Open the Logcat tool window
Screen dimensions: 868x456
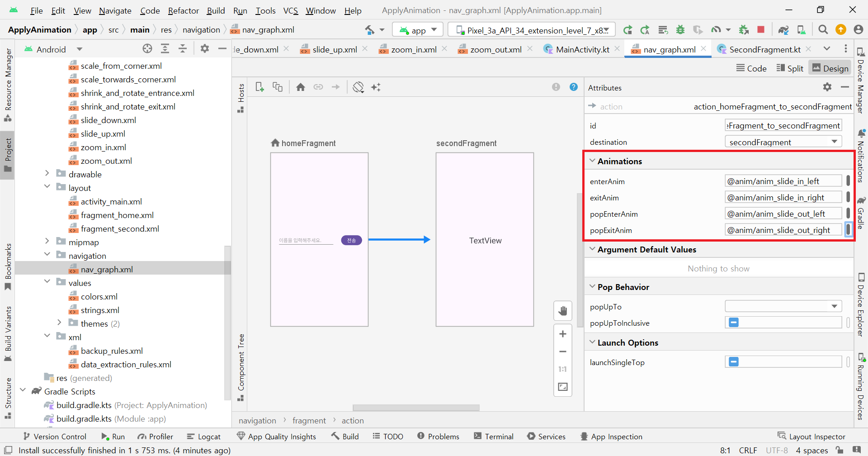[x=204, y=437]
